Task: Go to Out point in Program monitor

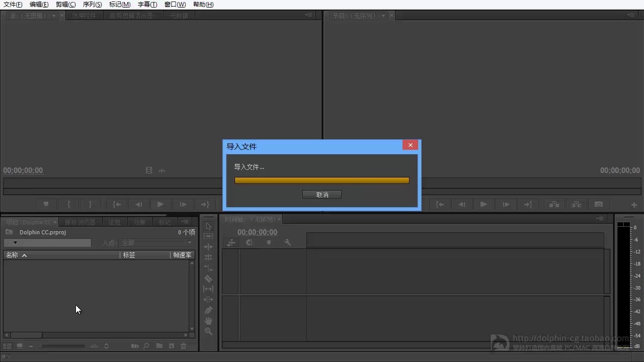Action: pos(528,205)
